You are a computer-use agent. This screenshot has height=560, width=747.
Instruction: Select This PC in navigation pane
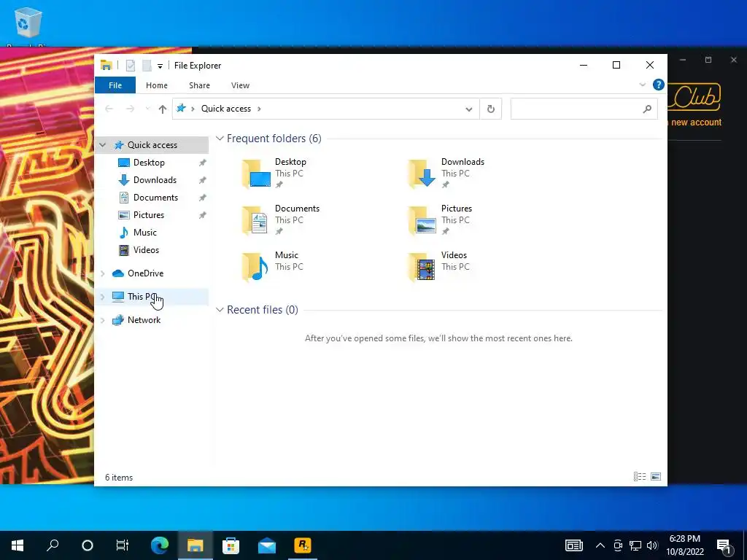[x=142, y=297]
